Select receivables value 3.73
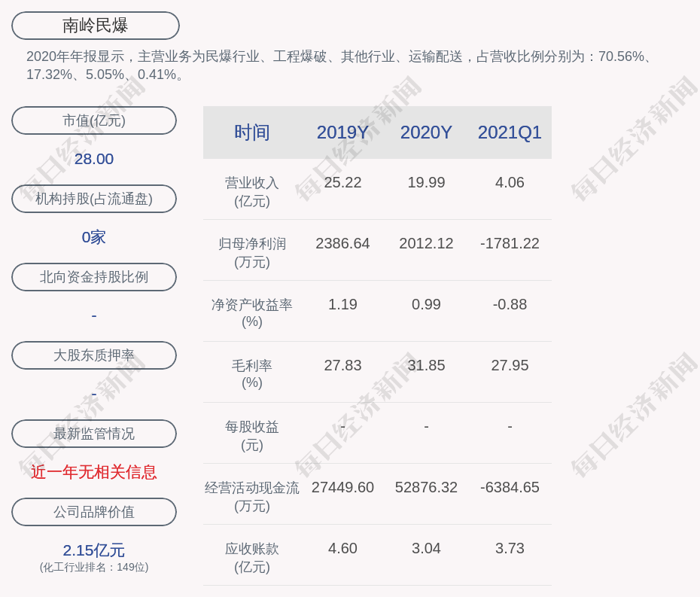The height and width of the screenshot is (597, 700). click(x=510, y=548)
